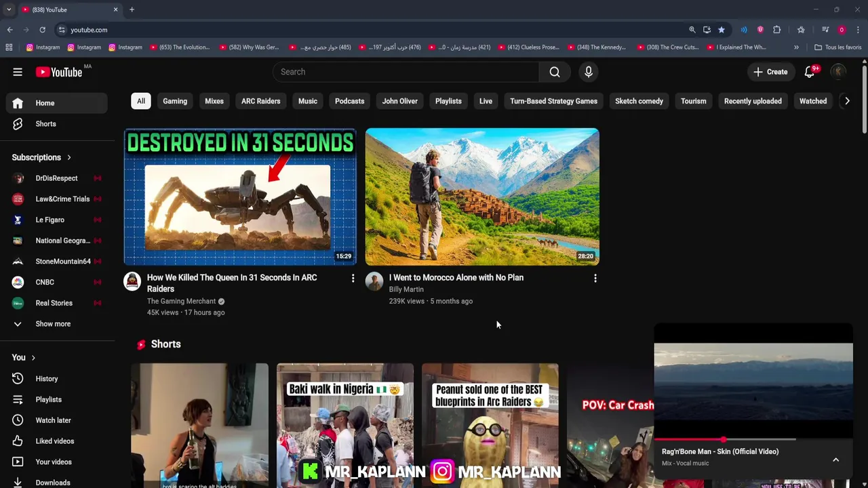Select the Recently uploaded chip

pos(753,101)
